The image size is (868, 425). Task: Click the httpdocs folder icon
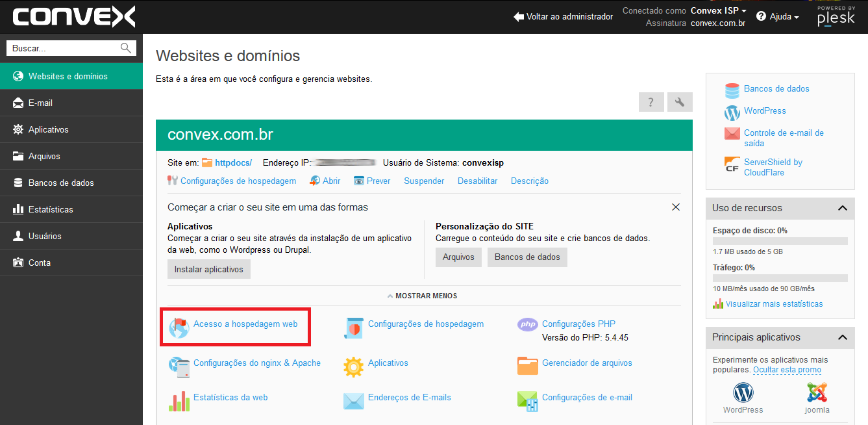coord(207,162)
